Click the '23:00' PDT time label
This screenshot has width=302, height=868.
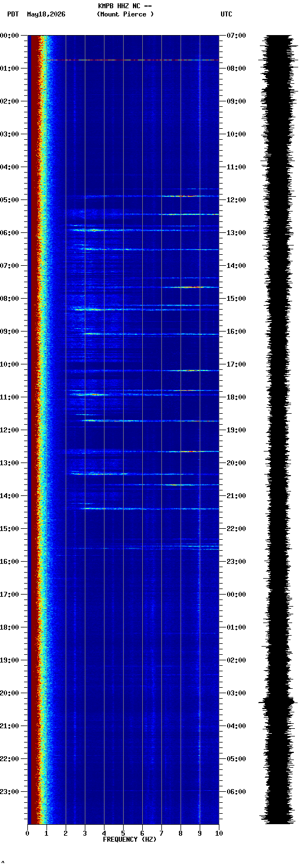10,792
